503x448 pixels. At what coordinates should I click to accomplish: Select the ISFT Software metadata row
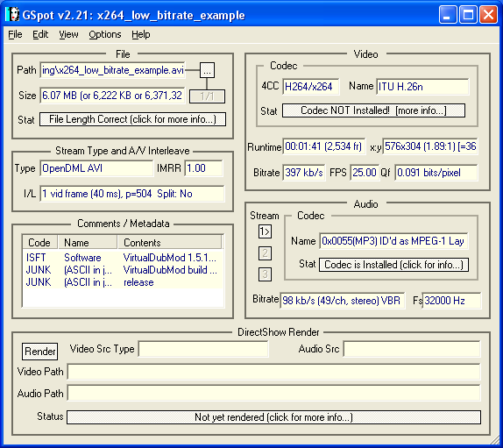coord(123,258)
